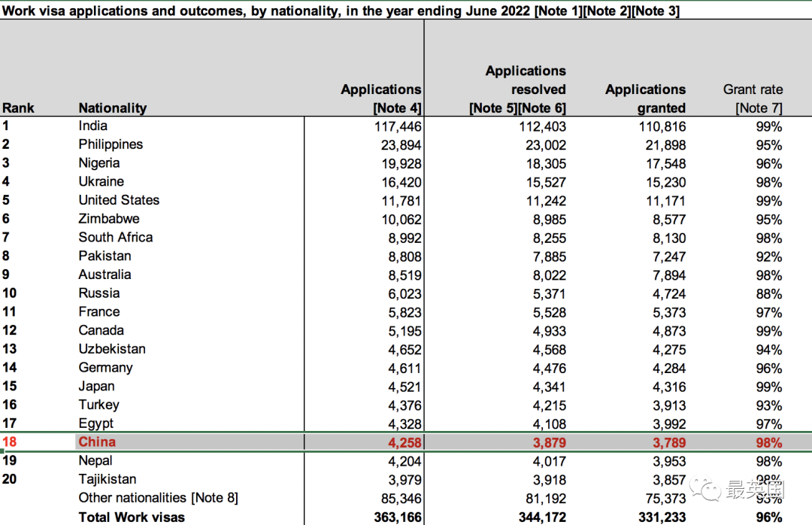The height and width of the screenshot is (525, 812).
Task: Select Canada's granted value 4,873
Action: point(669,332)
